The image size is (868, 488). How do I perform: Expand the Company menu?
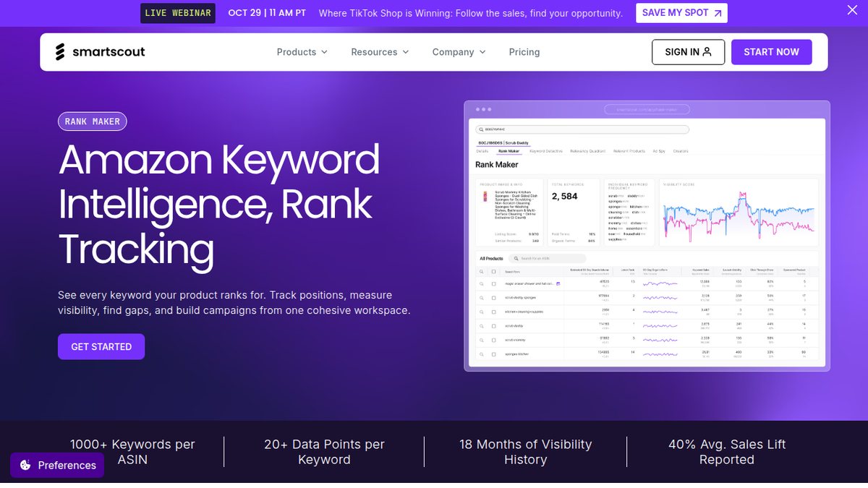(459, 52)
